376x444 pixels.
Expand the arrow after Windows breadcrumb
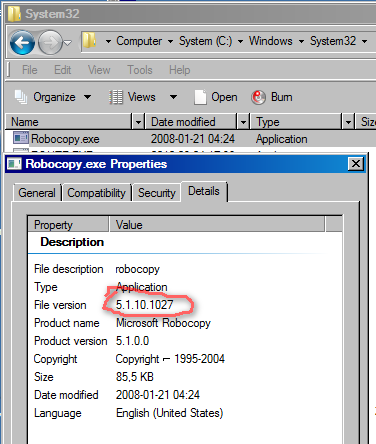click(301, 42)
